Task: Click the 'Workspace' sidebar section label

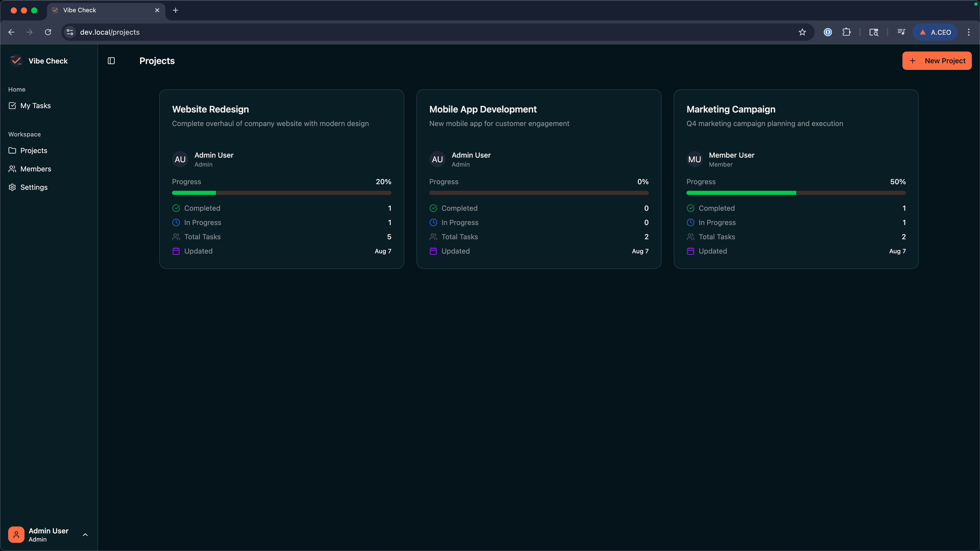Action: [x=24, y=134]
